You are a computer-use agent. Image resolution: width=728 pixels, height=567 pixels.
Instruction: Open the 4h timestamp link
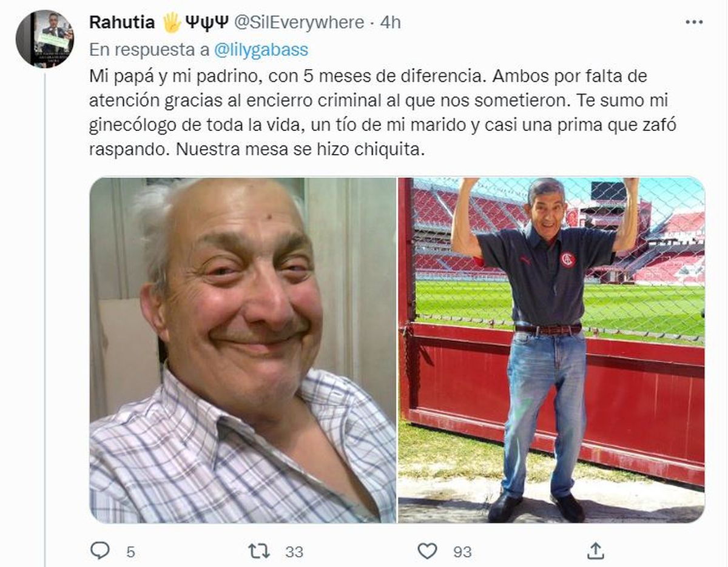[x=390, y=22]
